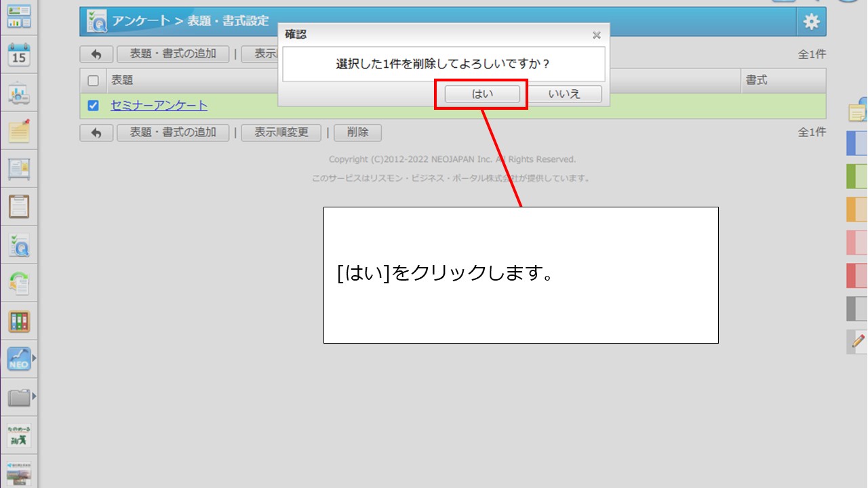The image size is (868, 488).
Task: Select the gray color tab on right edge
Action: (858, 308)
